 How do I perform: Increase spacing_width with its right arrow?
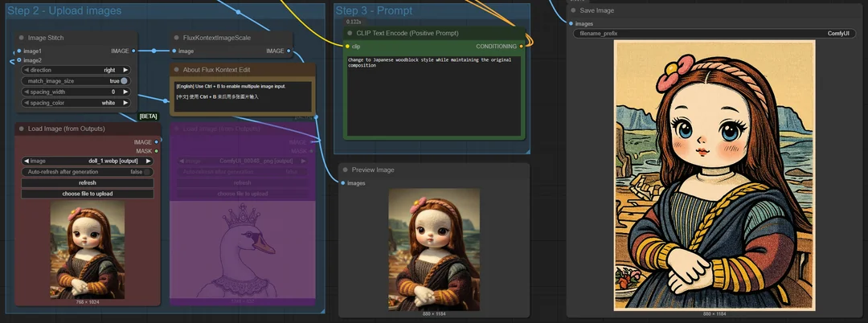125,92
